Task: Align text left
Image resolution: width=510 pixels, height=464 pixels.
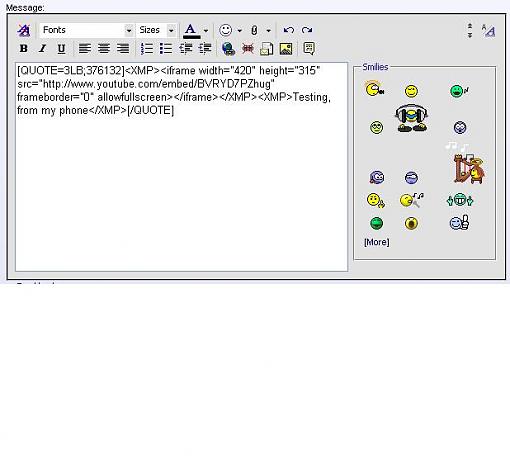Action: pyautogui.click(x=85, y=49)
